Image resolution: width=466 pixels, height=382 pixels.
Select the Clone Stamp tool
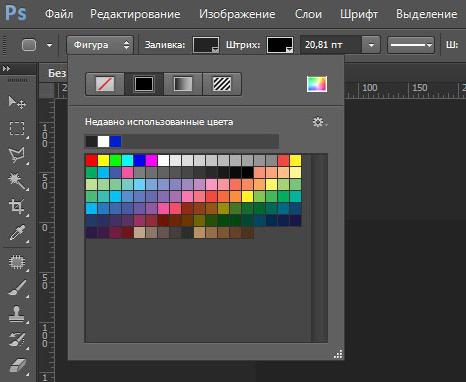pyautogui.click(x=17, y=314)
